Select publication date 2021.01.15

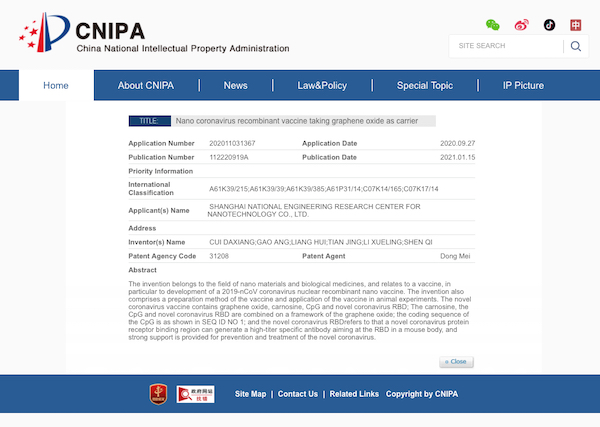tap(457, 157)
